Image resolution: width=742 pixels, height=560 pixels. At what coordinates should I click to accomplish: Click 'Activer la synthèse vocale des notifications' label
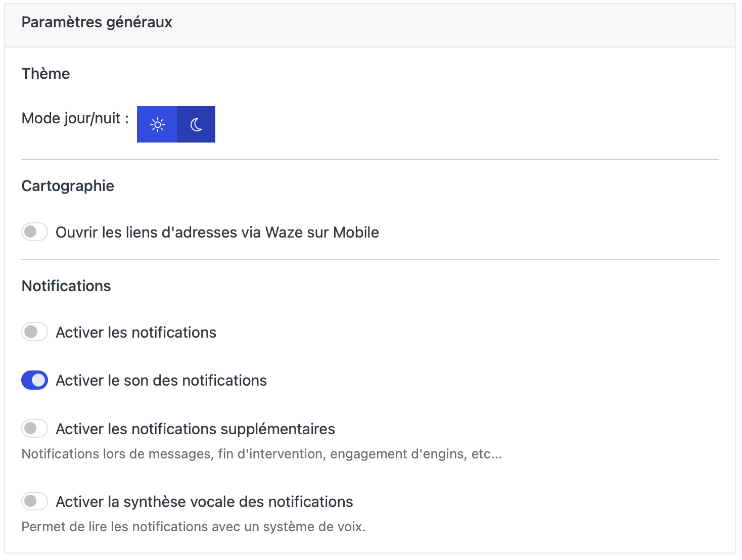tap(204, 502)
